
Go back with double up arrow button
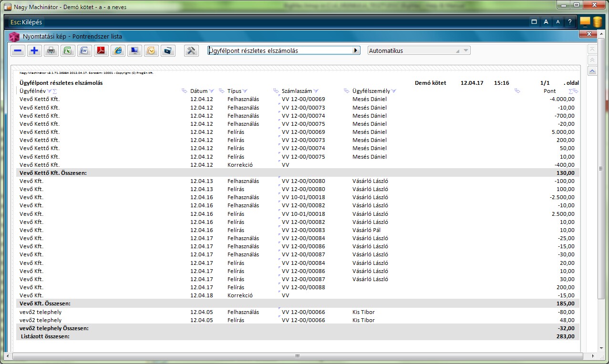point(592,60)
